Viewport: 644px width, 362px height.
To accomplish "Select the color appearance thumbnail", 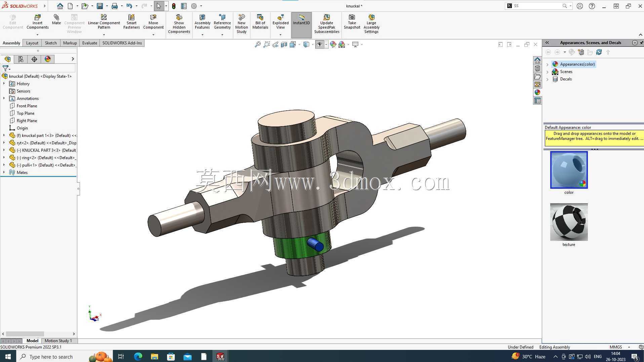I will pos(569,170).
